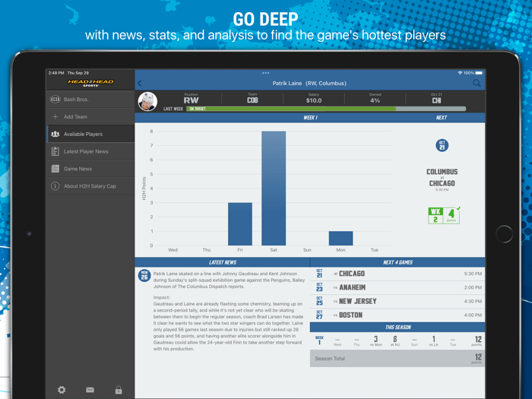Click the plus icon beside Add Team

(x=55, y=117)
